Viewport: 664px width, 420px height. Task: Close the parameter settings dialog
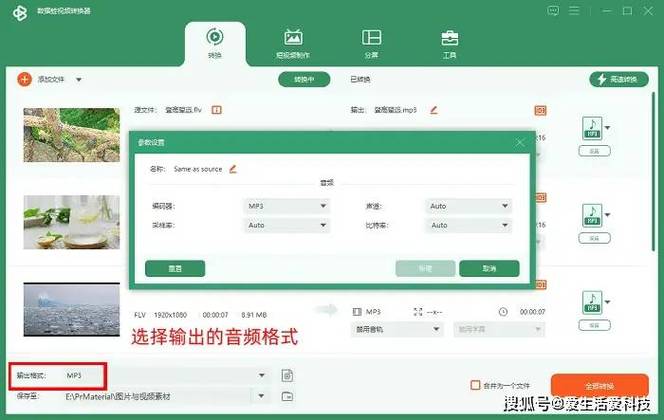click(x=520, y=143)
